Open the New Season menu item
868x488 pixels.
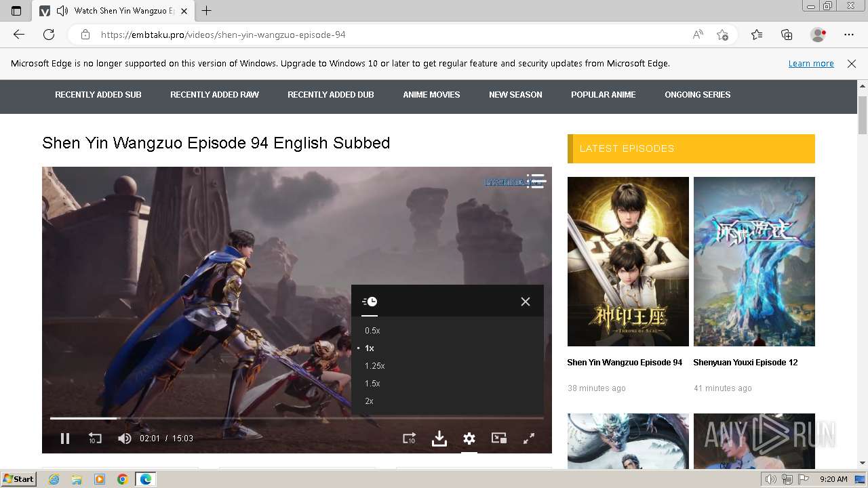tap(515, 95)
